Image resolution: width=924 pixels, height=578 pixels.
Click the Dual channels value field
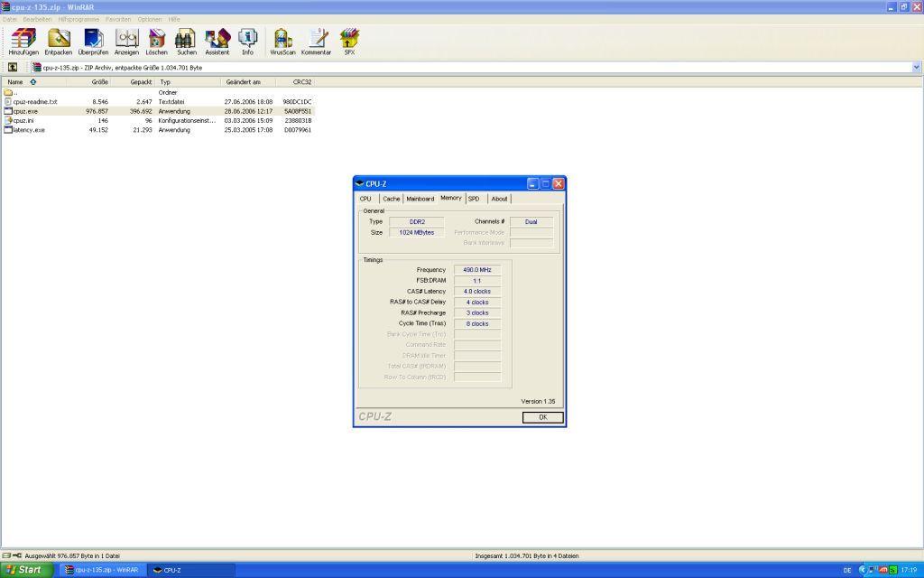tap(531, 222)
